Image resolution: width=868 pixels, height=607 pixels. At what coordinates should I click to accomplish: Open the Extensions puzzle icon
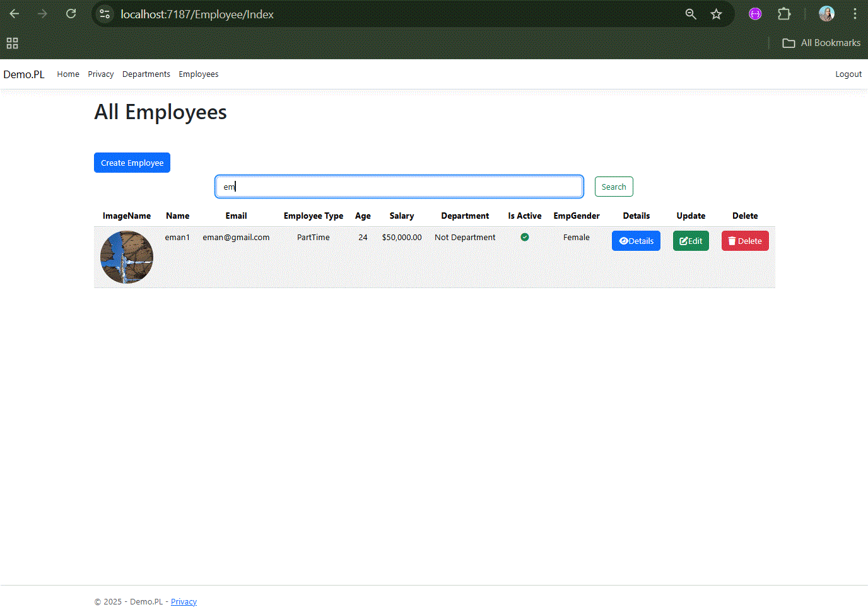coord(784,14)
